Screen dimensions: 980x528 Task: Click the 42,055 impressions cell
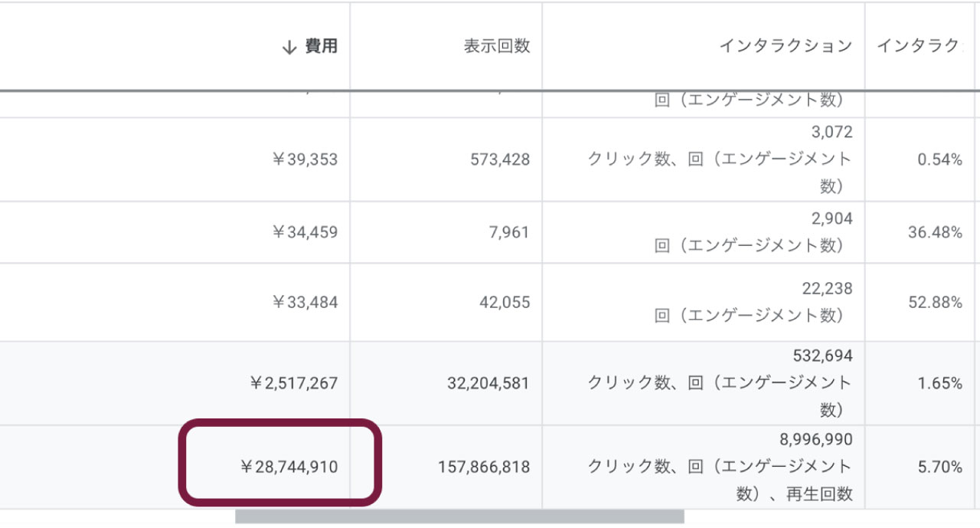tap(505, 303)
